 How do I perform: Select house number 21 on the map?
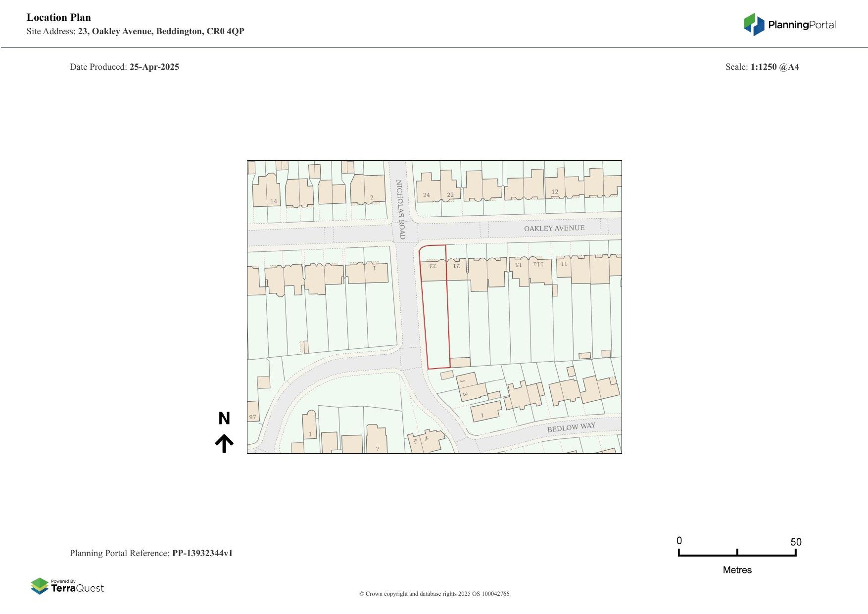point(457,266)
